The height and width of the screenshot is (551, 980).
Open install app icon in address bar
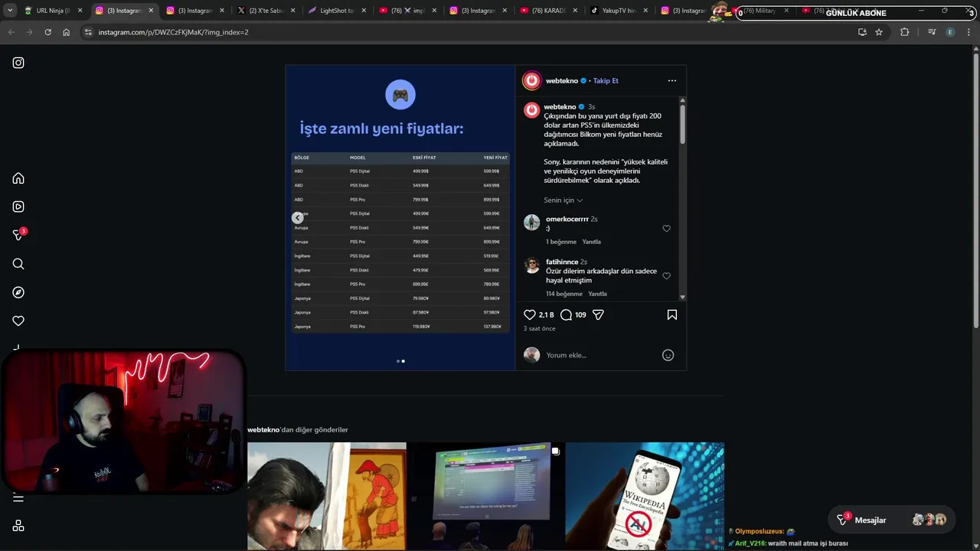862,32
